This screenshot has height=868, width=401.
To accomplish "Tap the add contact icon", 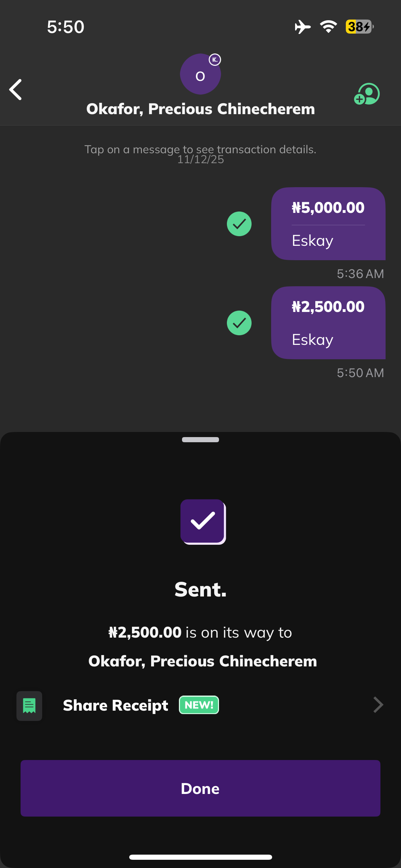I will tap(367, 94).
